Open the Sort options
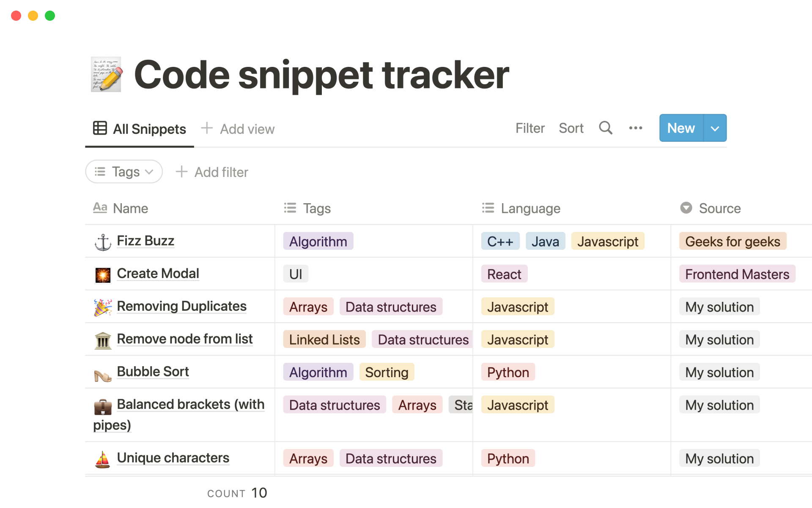812x508 pixels. tap(571, 128)
